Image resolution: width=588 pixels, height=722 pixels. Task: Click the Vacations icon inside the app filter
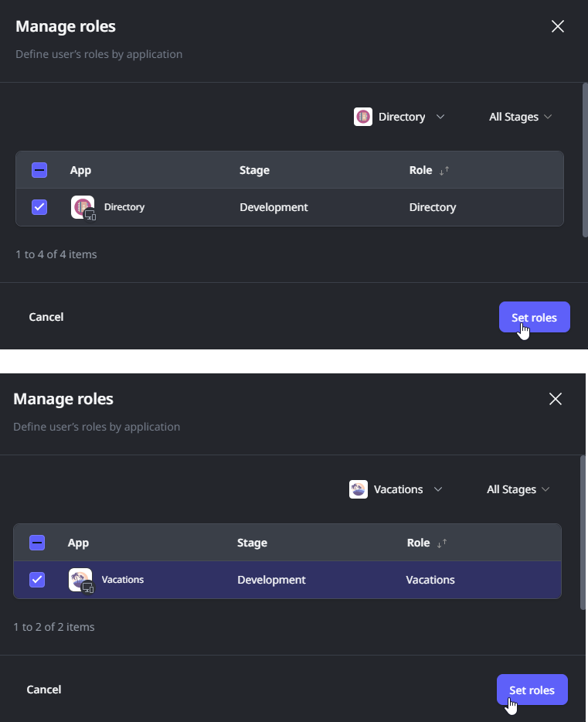pos(359,489)
